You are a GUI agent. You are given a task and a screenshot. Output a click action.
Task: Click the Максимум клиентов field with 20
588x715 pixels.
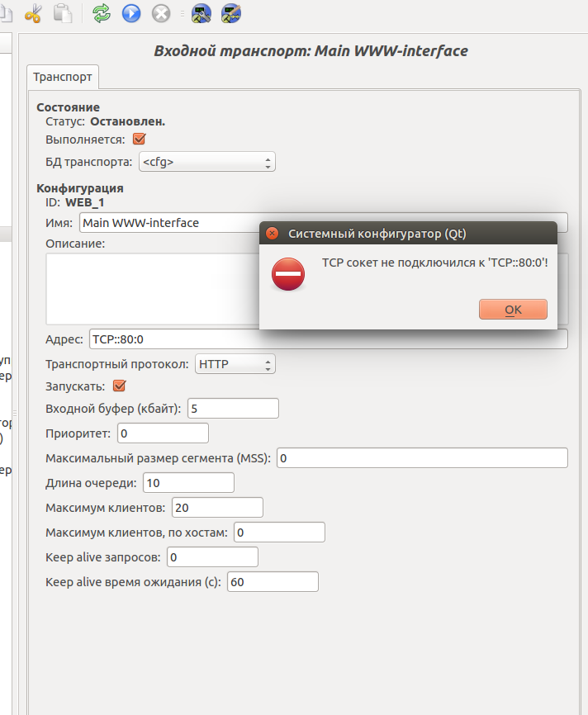click(x=217, y=507)
